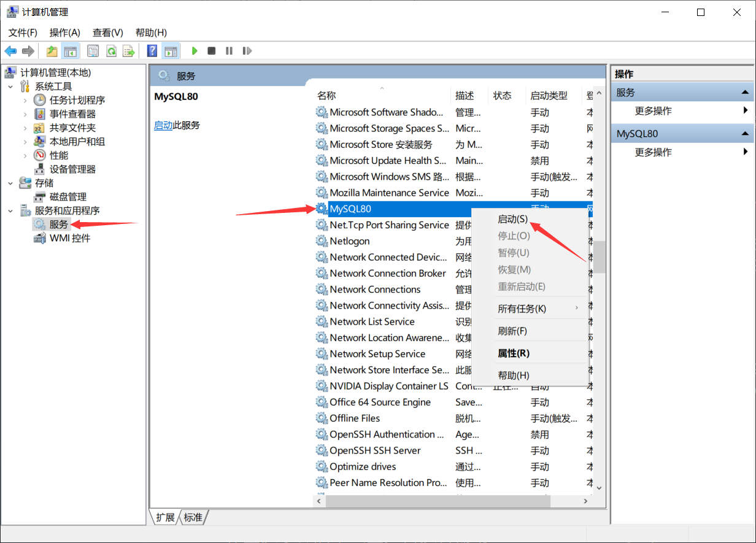The height and width of the screenshot is (543, 756).
Task: Toggle Show/Hide Console Tree toolbar icon
Action: [x=71, y=51]
